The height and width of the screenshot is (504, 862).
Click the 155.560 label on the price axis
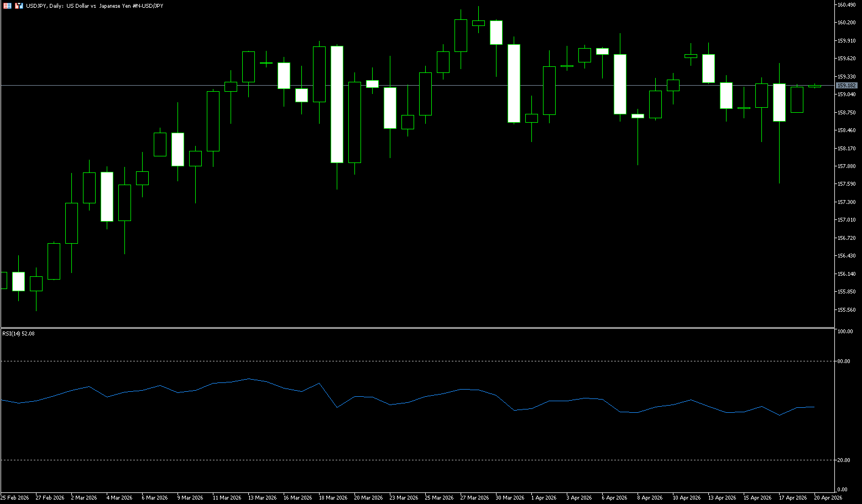(x=847, y=310)
